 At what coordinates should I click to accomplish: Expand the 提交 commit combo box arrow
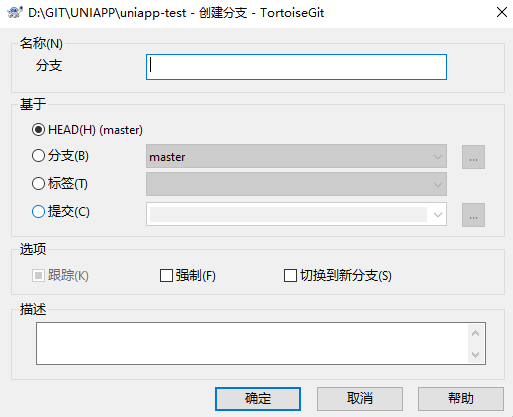pyautogui.click(x=438, y=214)
